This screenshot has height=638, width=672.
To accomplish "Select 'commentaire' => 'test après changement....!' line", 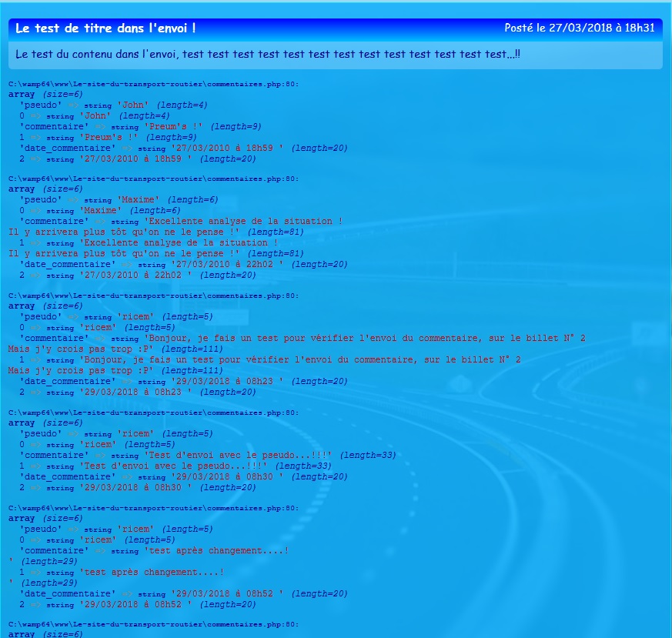I will (154, 550).
